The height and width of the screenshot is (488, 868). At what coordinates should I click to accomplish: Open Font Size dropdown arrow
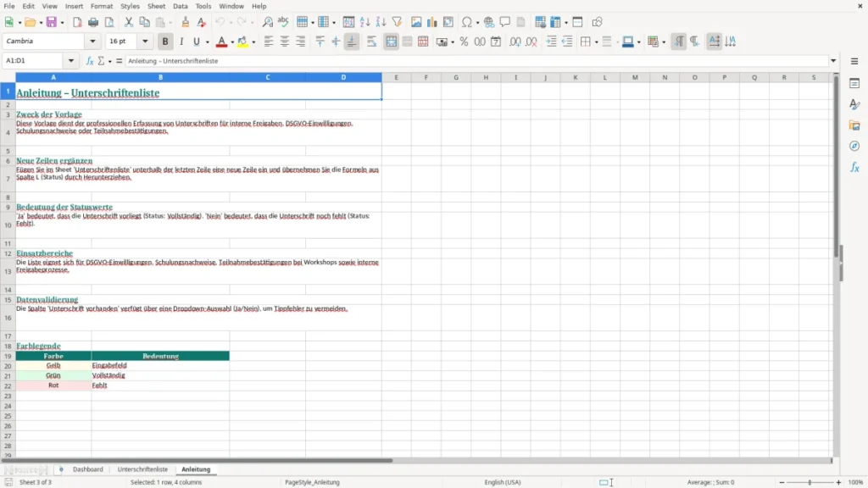pos(145,42)
